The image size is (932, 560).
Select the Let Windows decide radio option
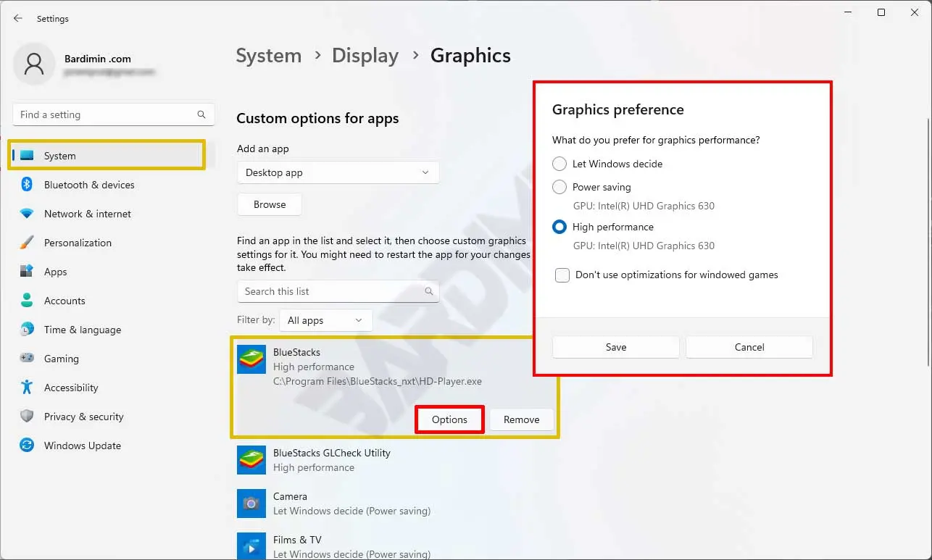pos(559,164)
